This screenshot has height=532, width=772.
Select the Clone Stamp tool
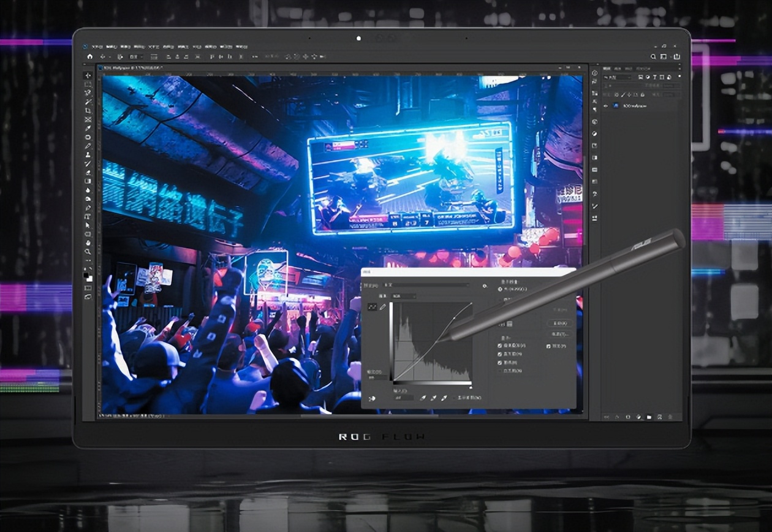(88, 154)
